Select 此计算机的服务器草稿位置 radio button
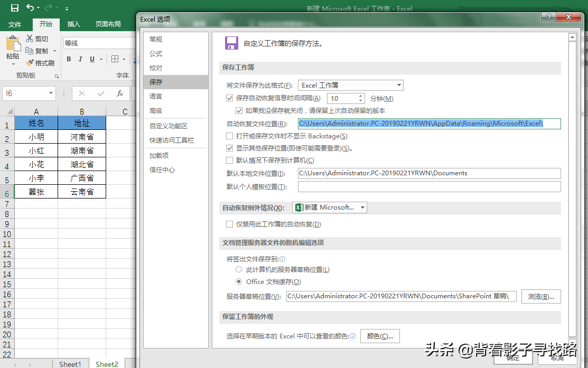 coord(239,269)
